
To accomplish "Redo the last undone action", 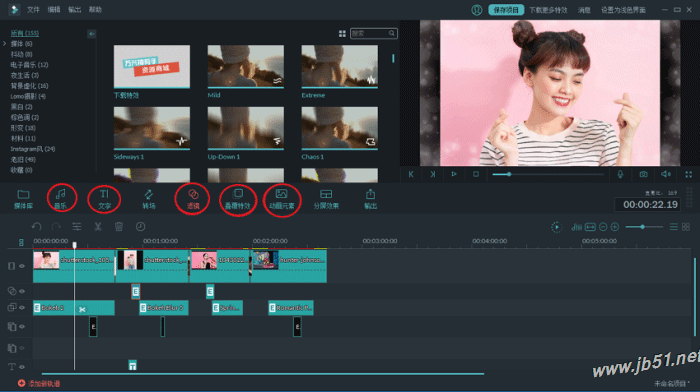I will 56,227.
